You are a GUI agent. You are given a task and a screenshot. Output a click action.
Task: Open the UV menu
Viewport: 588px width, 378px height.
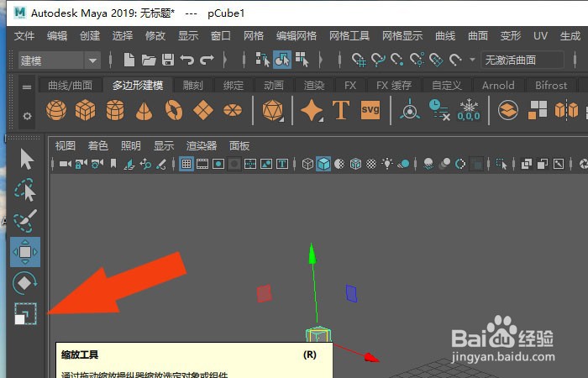(540, 36)
